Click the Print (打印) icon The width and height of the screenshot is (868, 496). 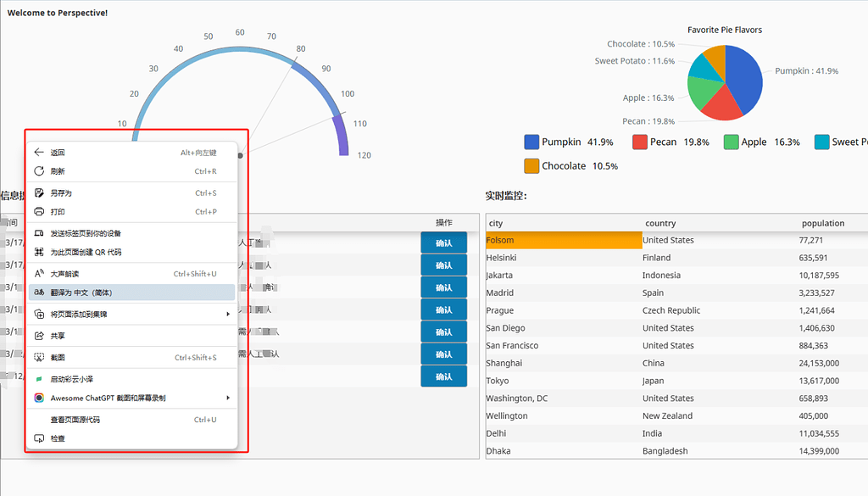coord(39,211)
